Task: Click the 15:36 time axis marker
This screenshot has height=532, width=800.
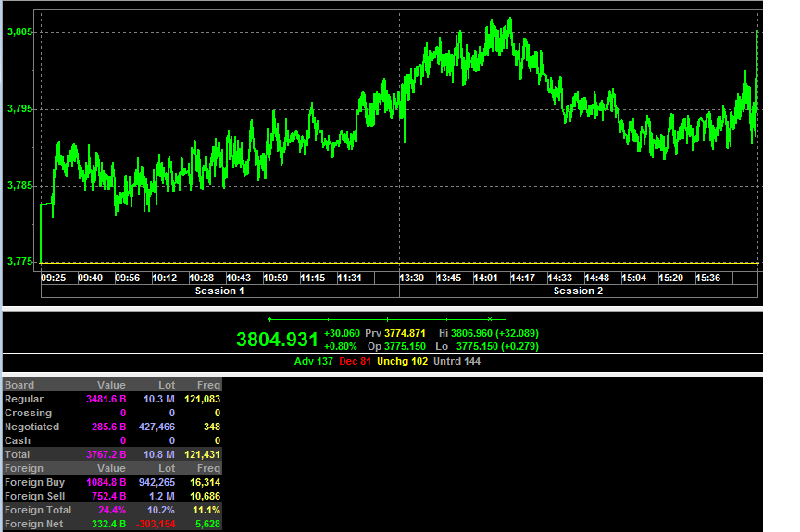Action: coord(708,278)
